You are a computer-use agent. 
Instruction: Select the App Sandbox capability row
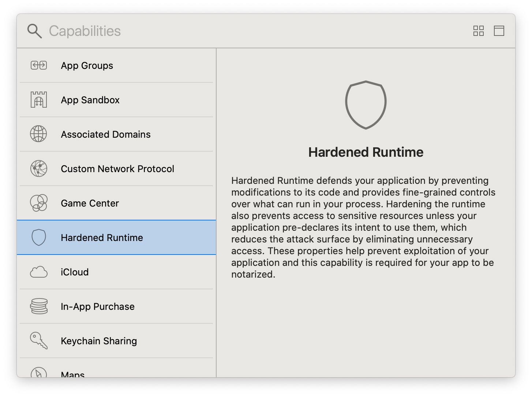click(116, 100)
